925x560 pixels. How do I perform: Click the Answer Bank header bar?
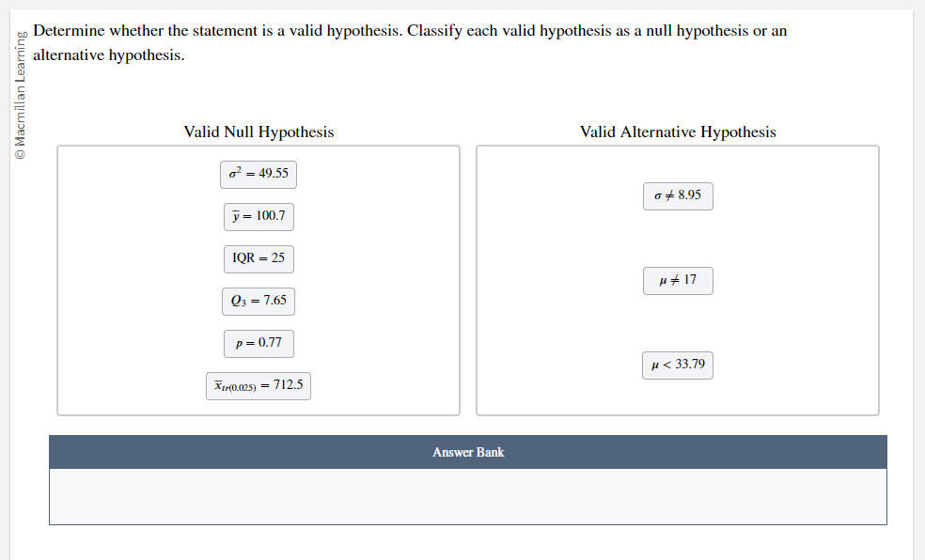pyautogui.click(x=468, y=452)
